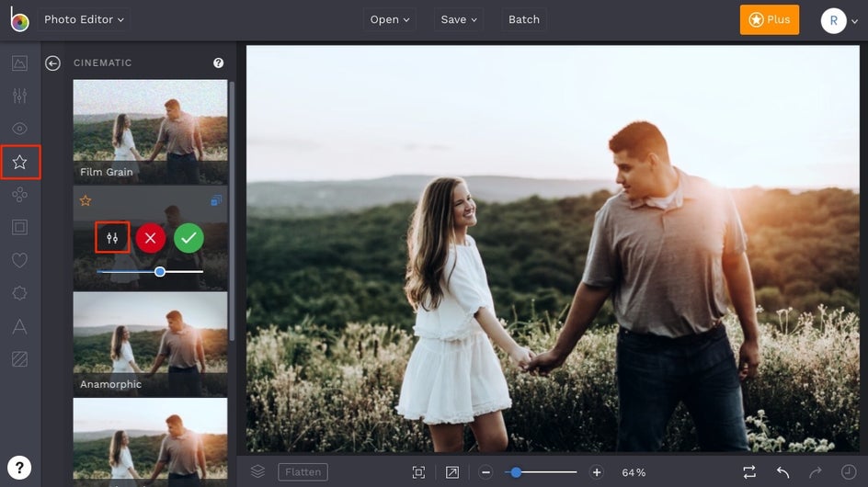
Task: Select the Touch Up eye icon
Action: point(19,129)
